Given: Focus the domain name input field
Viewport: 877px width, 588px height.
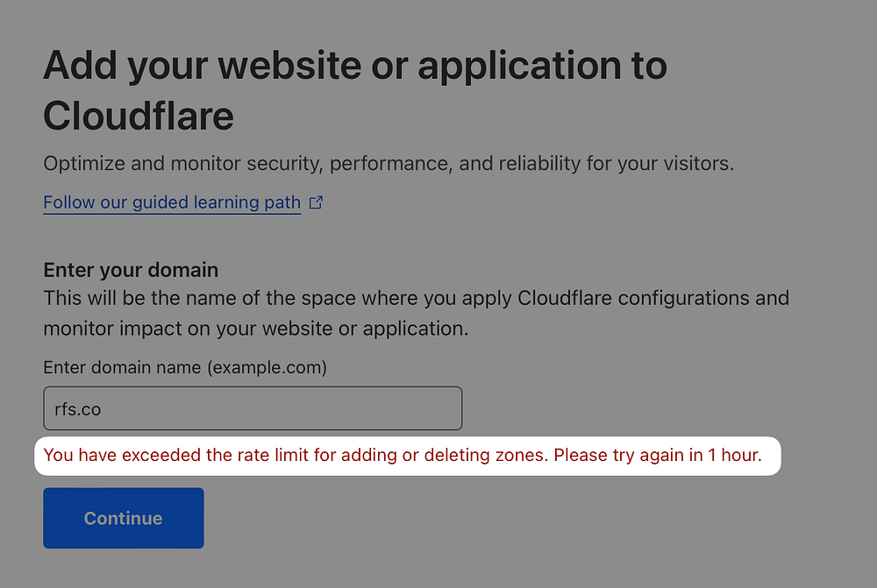Looking at the screenshot, I should point(253,408).
